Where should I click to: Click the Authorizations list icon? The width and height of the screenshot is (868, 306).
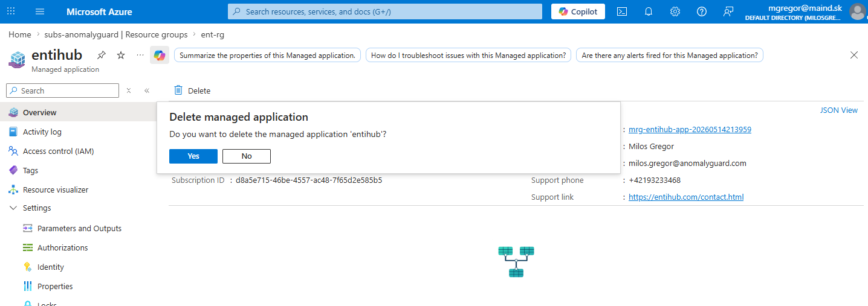click(x=28, y=247)
